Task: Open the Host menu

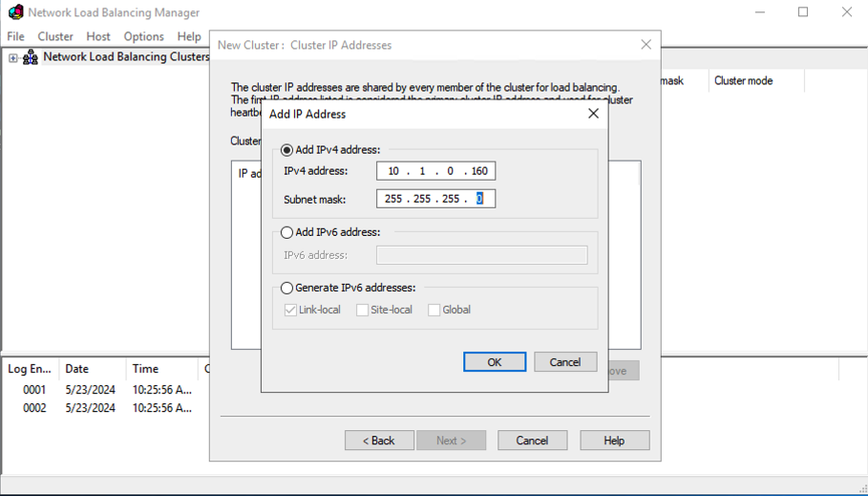Action: pos(98,36)
